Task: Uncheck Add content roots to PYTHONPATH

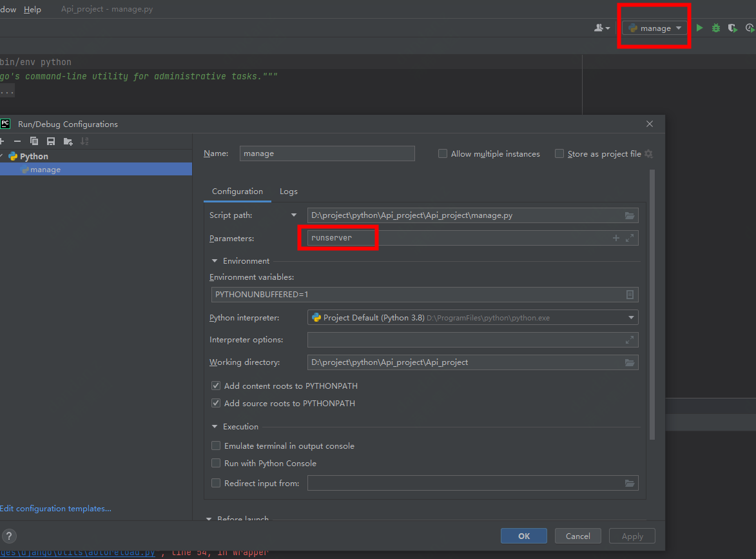Action: tap(216, 386)
